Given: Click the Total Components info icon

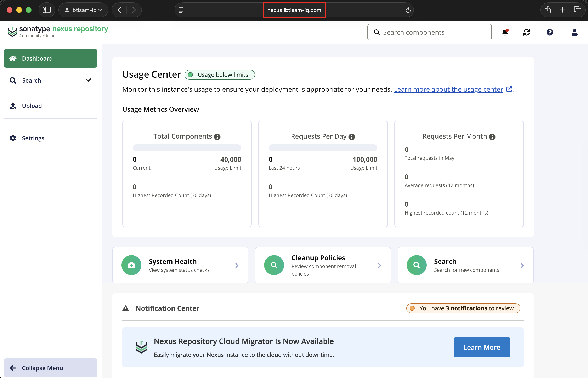Looking at the screenshot, I should (x=217, y=137).
